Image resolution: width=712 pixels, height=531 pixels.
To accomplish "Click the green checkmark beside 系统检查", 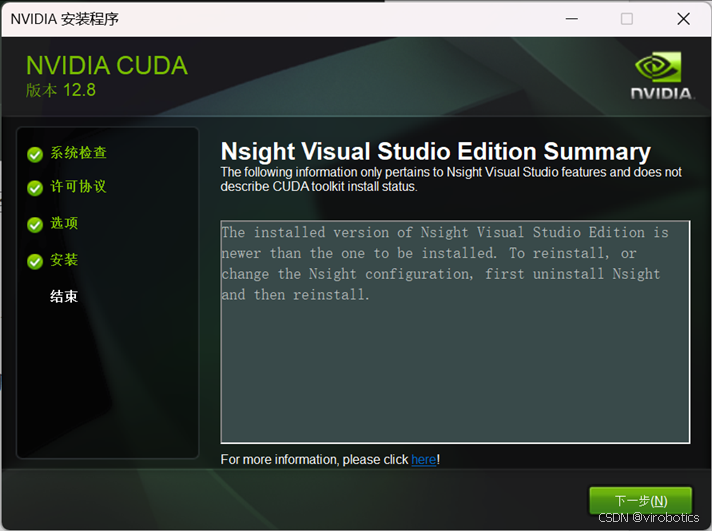I will [35, 154].
